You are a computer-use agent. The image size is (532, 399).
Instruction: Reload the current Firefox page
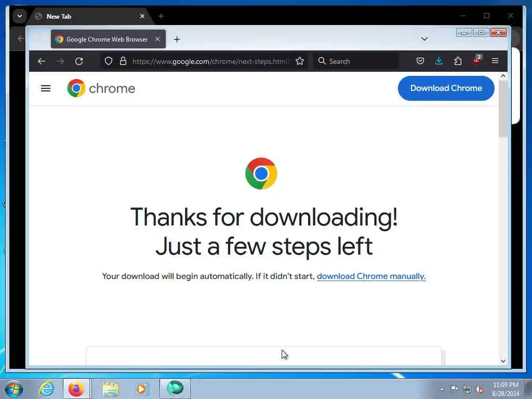tap(79, 61)
